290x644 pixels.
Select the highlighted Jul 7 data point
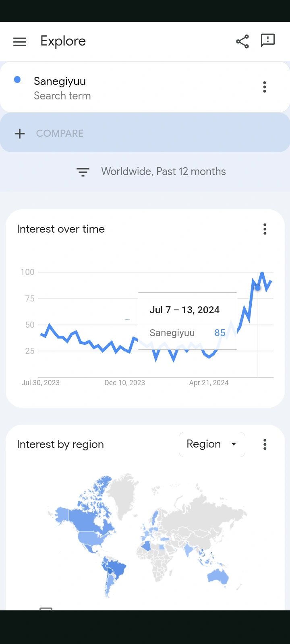pos(258,287)
